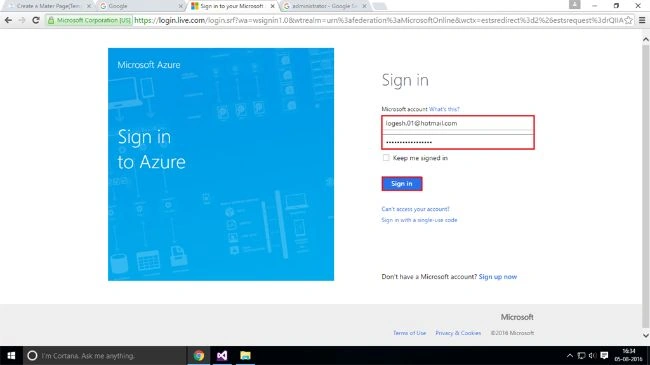Open Visual Studio from the taskbar

pyautogui.click(x=222, y=355)
